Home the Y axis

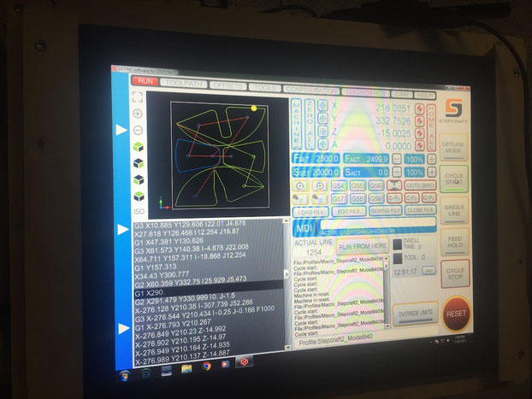point(420,121)
